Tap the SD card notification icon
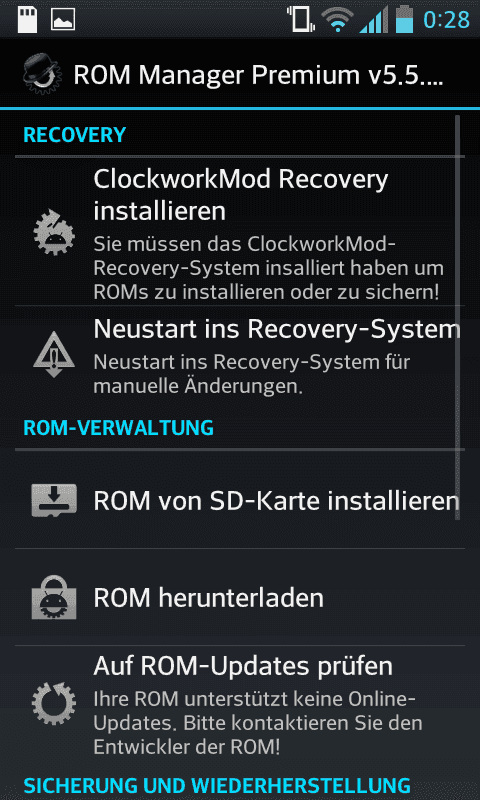 click(x=27, y=19)
